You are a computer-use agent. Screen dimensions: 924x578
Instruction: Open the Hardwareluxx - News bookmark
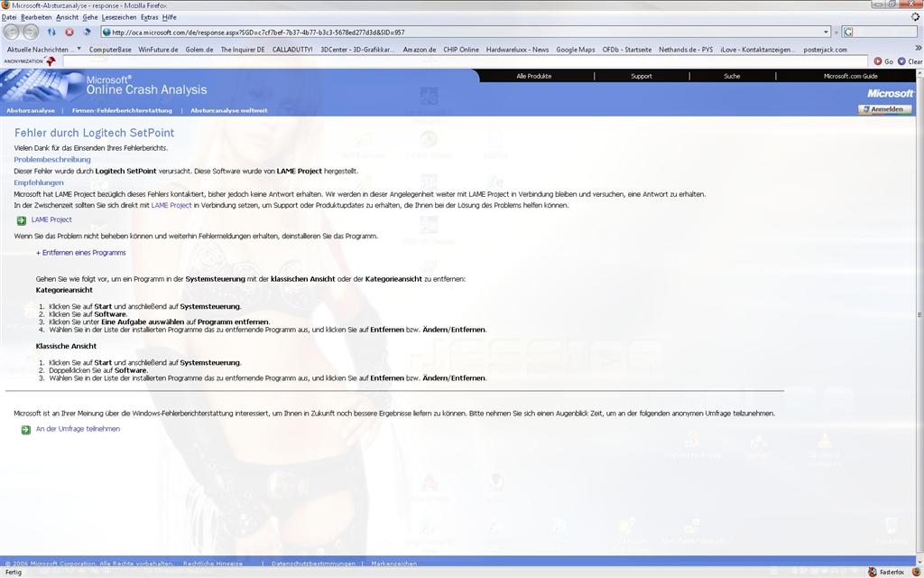pos(517,50)
